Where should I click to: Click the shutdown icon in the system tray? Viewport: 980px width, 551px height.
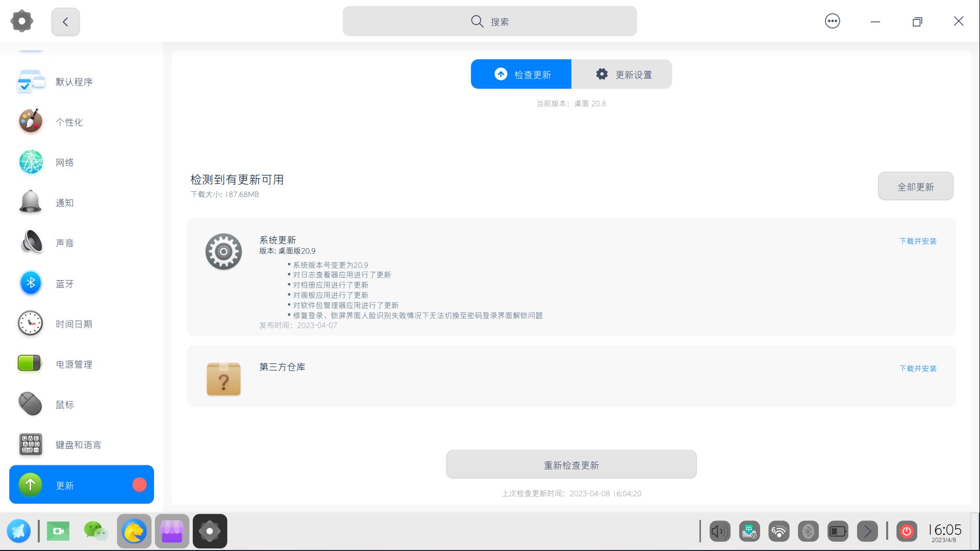907,531
